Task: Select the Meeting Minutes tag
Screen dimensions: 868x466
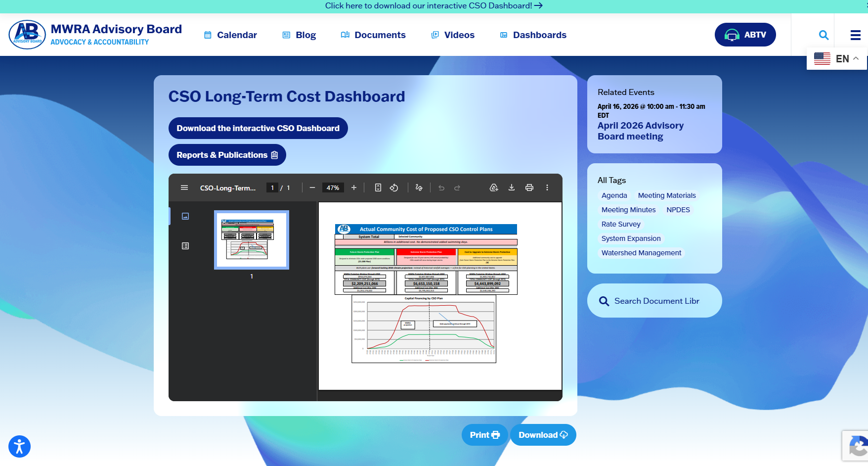Action: 629,210
